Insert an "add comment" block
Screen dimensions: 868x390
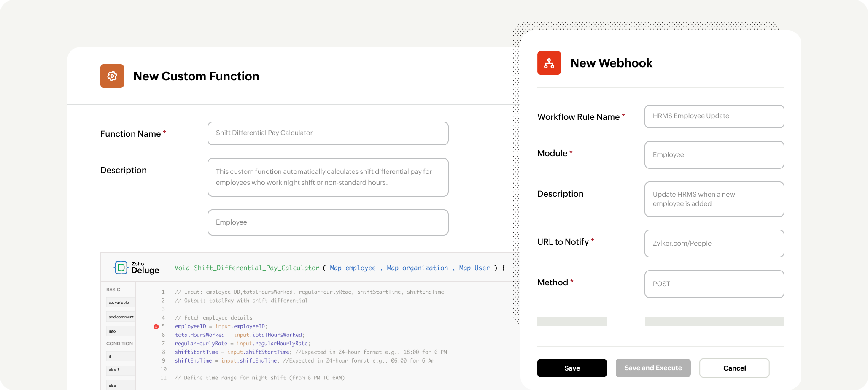tap(120, 317)
